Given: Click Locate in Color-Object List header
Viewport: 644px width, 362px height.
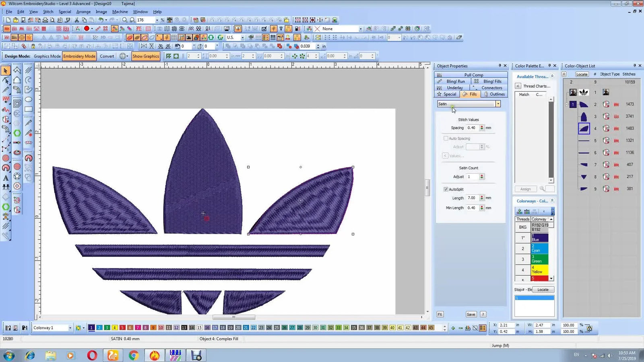Looking at the screenshot, I should click(x=582, y=74).
